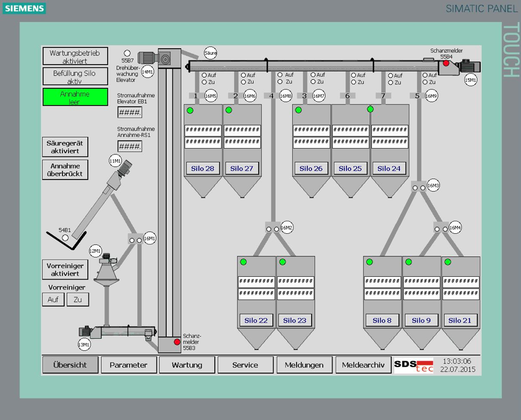Viewport: 521px width, 420px height.
Task: Select the 12M1 pre-cleaner motor label
Action: [96, 251]
